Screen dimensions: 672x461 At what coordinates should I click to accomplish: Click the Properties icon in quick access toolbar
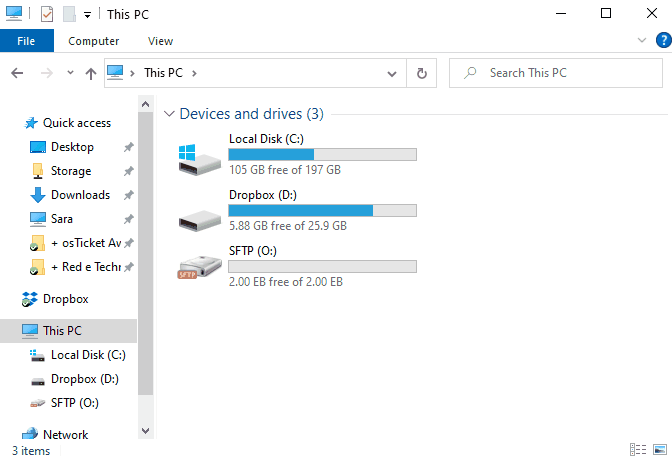point(47,14)
